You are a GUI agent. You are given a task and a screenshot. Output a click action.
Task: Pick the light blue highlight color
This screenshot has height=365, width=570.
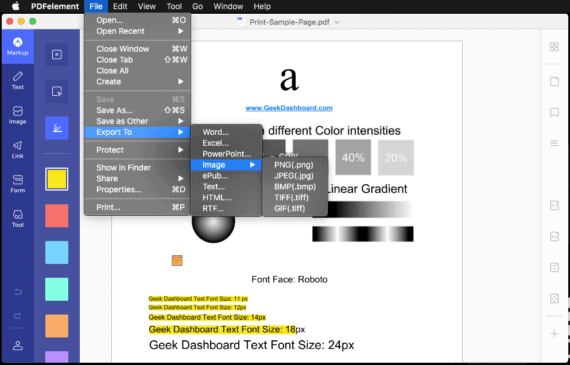click(x=57, y=252)
